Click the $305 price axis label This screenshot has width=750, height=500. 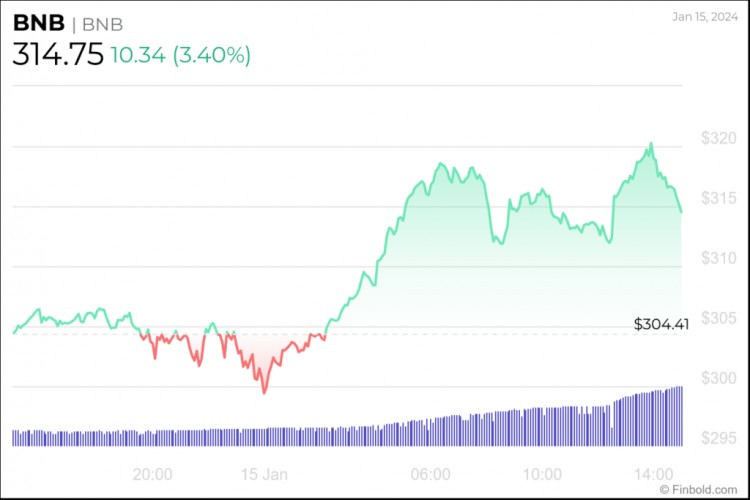tap(717, 318)
